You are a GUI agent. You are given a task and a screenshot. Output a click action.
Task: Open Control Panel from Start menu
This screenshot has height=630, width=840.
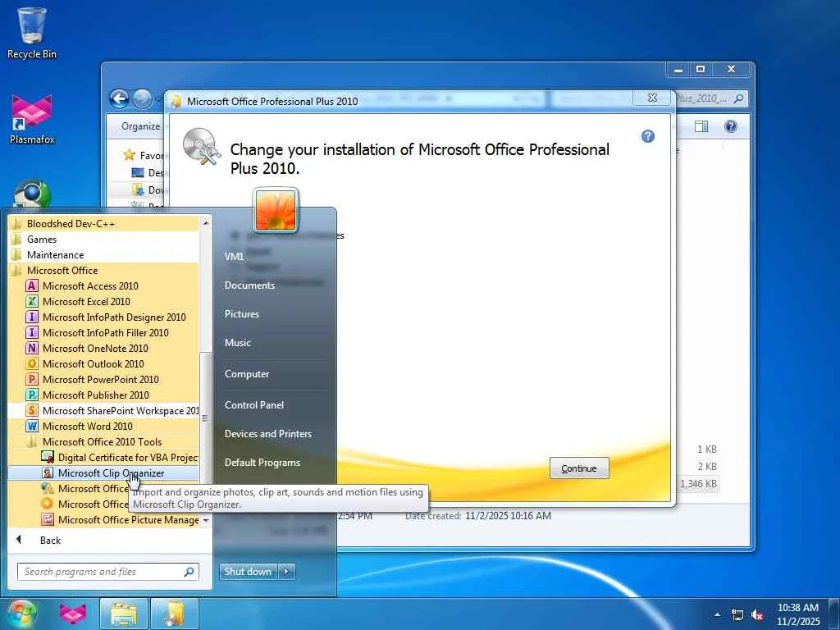click(x=254, y=405)
